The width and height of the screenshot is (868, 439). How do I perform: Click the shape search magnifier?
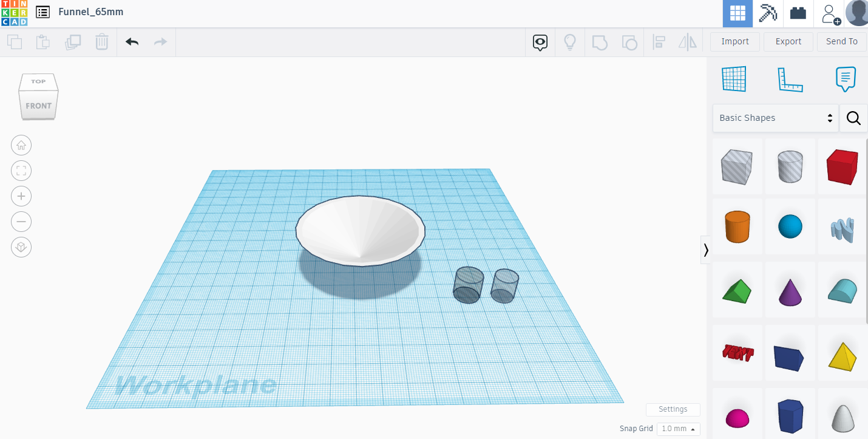pos(853,118)
